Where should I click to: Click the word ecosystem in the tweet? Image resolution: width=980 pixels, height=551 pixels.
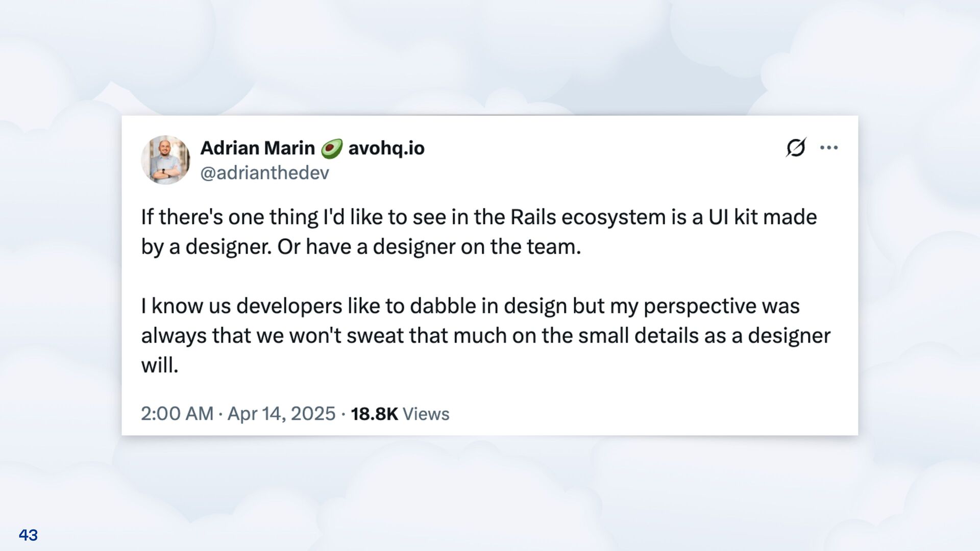pyautogui.click(x=614, y=217)
